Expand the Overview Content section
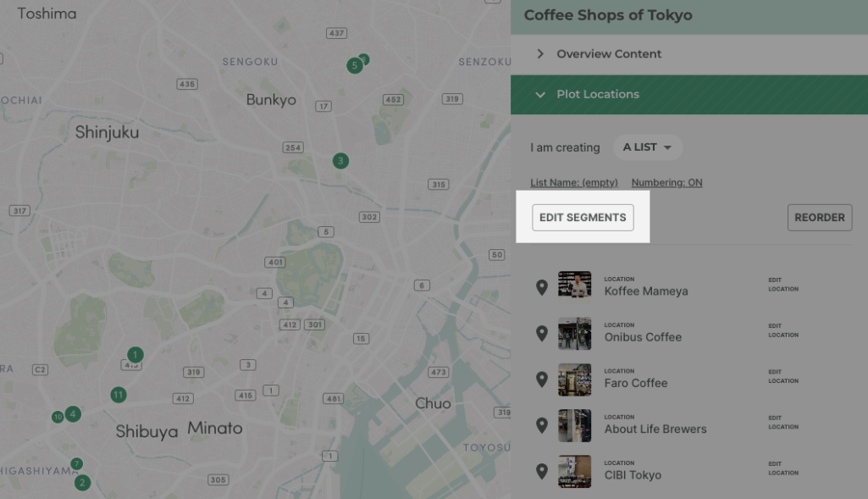Image resolution: width=868 pixels, height=499 pixels. point(608,54)
